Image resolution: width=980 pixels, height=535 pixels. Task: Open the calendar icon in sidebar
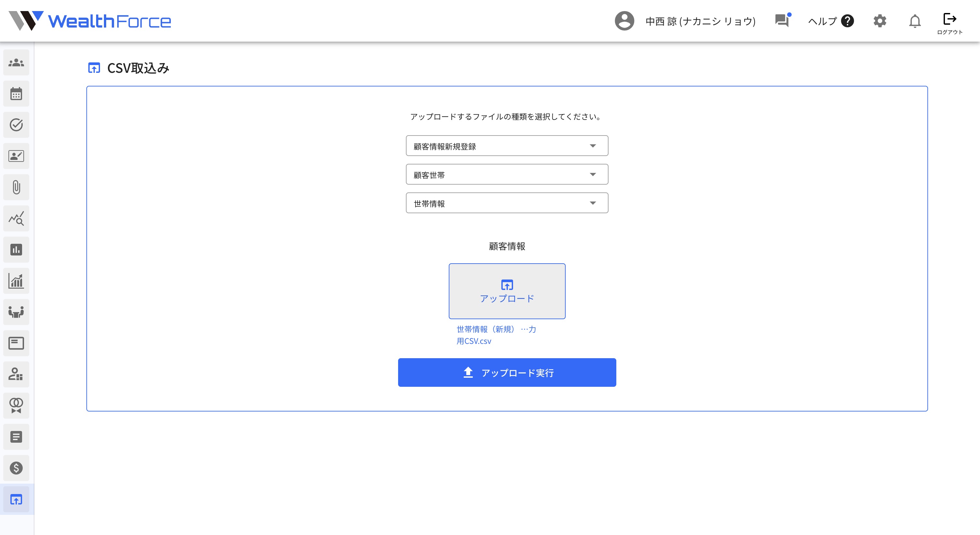click(x=16, y=94)
